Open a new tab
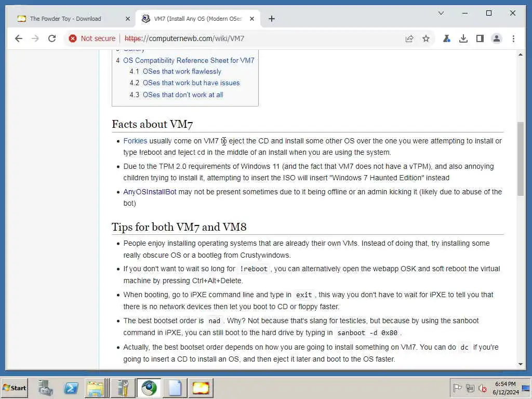This screenshot has width=532, height=399. (x=271, y=19)
